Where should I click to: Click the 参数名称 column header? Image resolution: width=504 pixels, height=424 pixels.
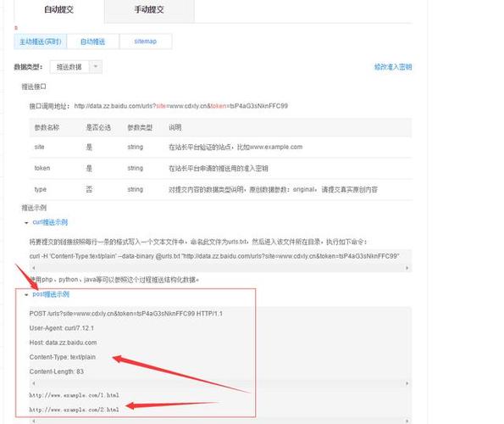point(47,127)
